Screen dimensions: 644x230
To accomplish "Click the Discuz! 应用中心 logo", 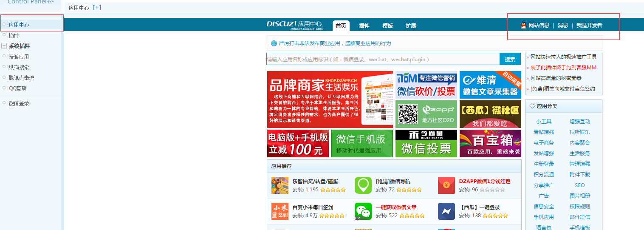I will (x=294, y=25).
